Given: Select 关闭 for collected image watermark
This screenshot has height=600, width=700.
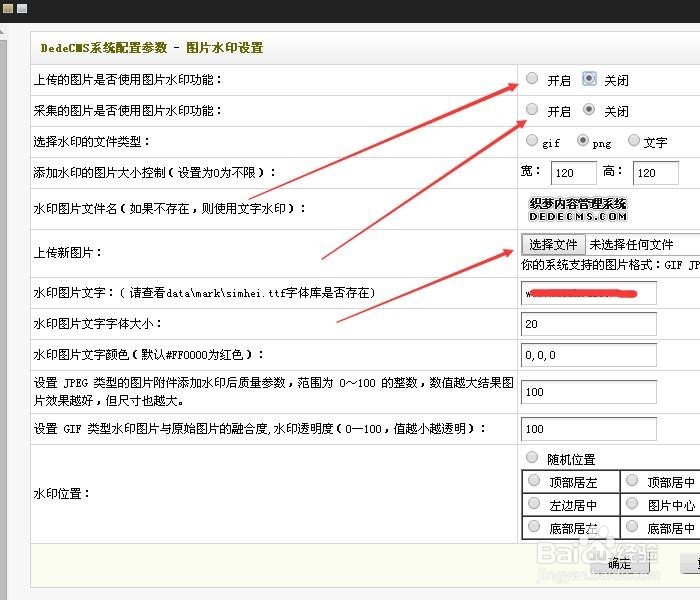Looking at the screenshot, I should click(589, 109).
